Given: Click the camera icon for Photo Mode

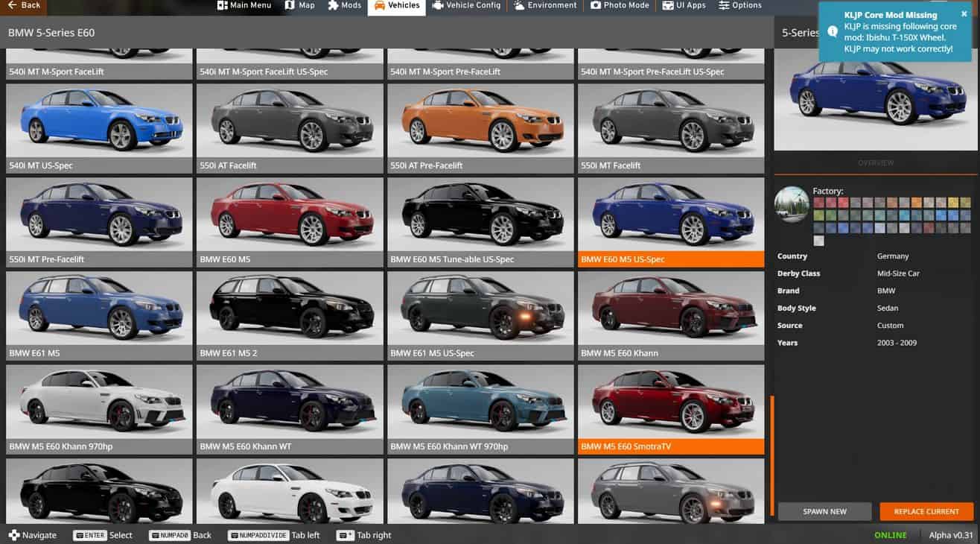Looking at the screenshot, I should pyautogui.click(x=596, y=6).
